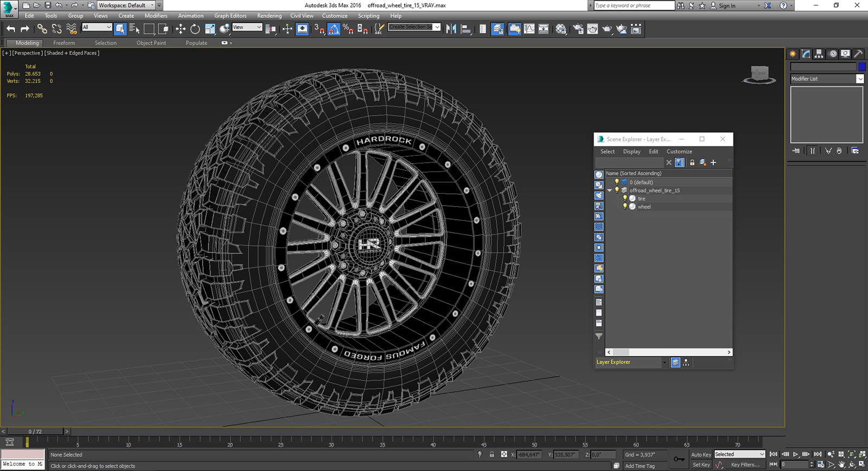The width and height of the screenshot is (868, 471).
Task: Click the Render Production teapot icon
Action: (x=607, y=29)
